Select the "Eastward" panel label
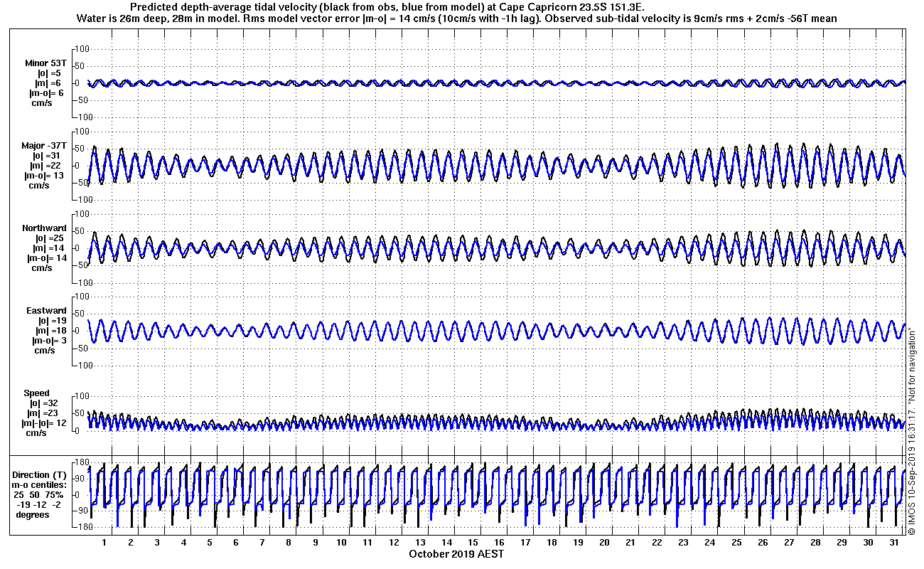 (46, 311)
